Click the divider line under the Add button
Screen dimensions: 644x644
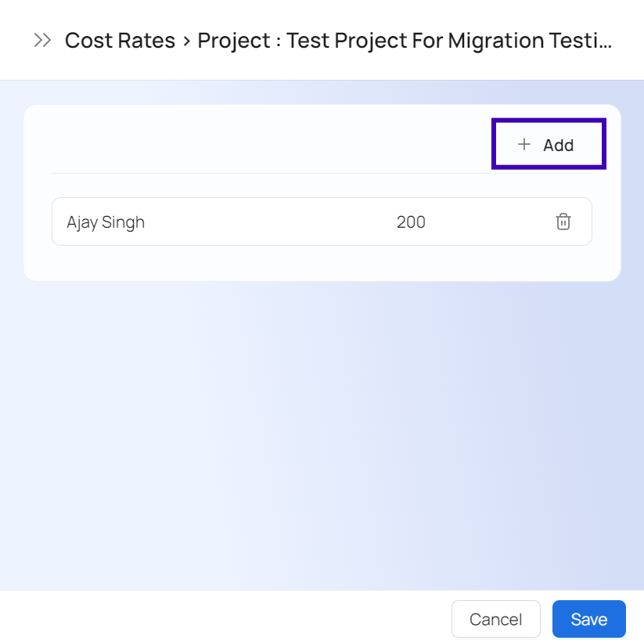(313, 173)
